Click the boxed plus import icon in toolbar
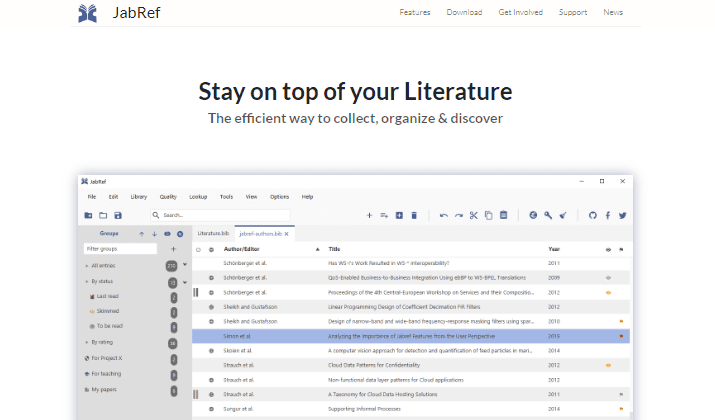Image resolution: width=715 pixels, height=420 pixels. (399, 215)
